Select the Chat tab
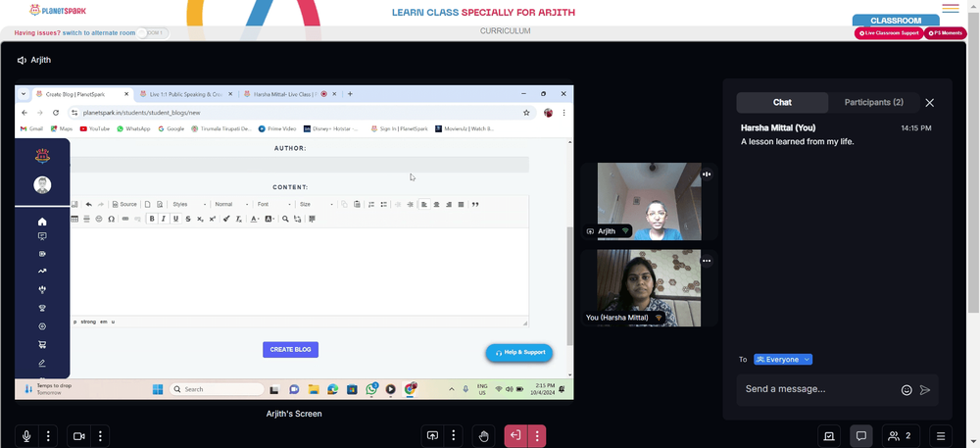Viewport: 980px width, 448px height. coord(782,103)
